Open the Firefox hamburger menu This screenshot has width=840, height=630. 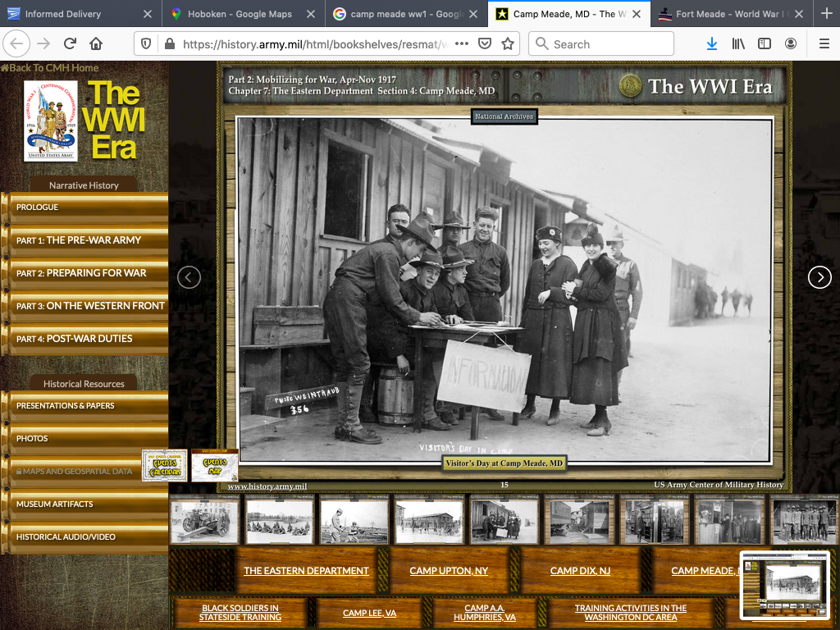824,44
